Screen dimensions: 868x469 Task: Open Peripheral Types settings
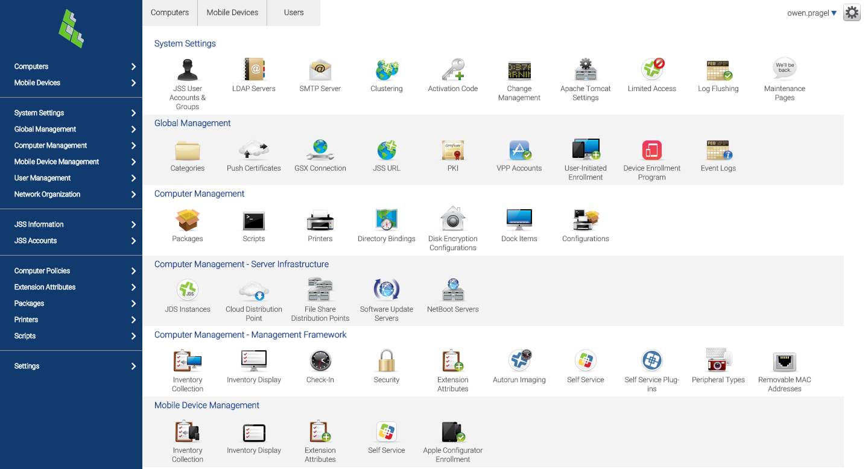coord(718,360)
